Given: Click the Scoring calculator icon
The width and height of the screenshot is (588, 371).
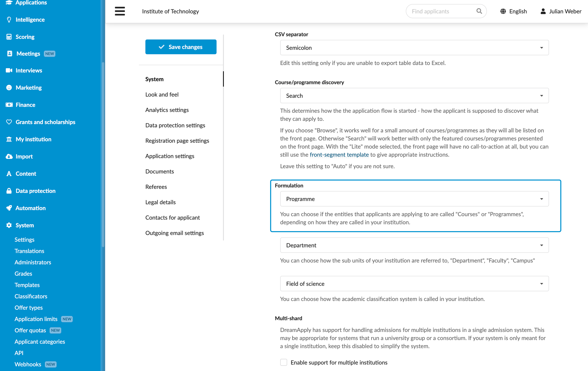Looking at the screenshot, I should 9,37.
